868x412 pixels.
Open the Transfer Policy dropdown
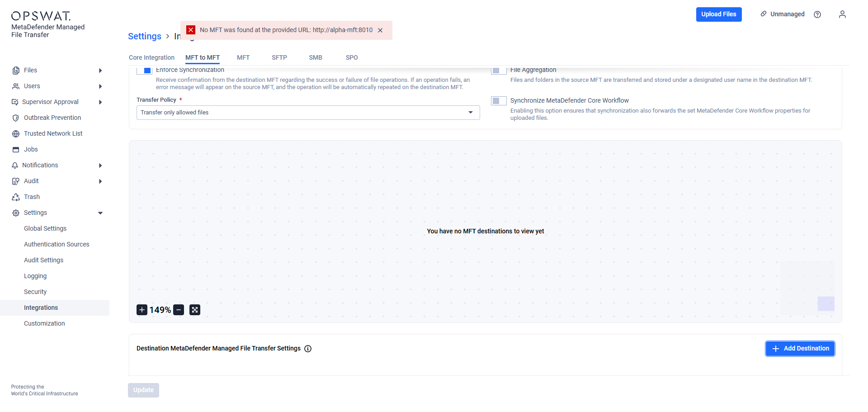308,113
